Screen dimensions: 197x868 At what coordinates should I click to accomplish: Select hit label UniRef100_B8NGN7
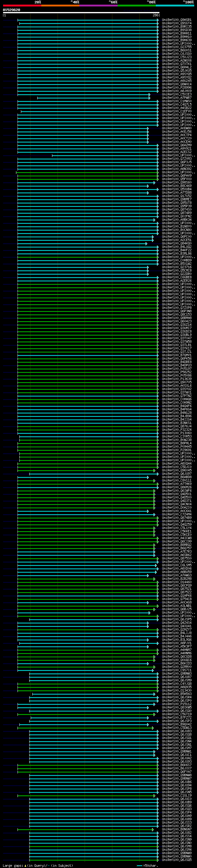click(177, 829)
